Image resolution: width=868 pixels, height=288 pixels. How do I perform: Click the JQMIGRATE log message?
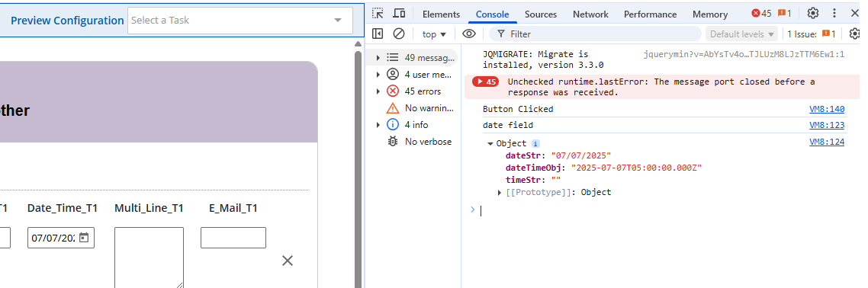click(x=543, y=59)
